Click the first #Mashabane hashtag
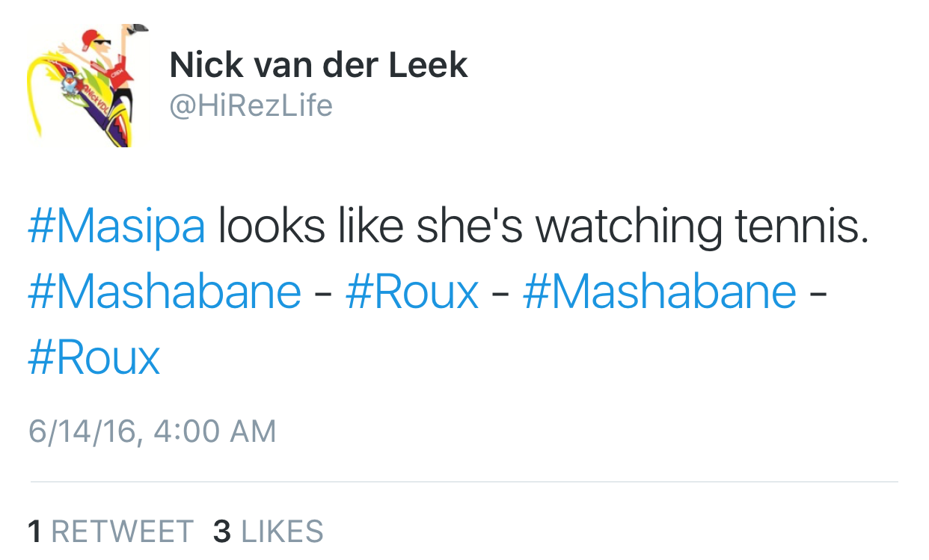Viewport: 929px width, 560px height. coord(165,292)
